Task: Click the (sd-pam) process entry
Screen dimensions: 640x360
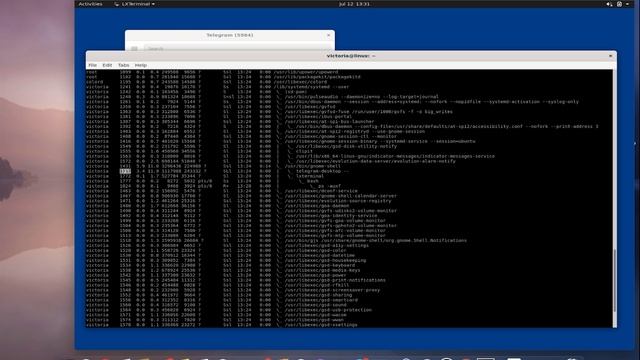Action: pyautogui.click(x=296, y=92)
